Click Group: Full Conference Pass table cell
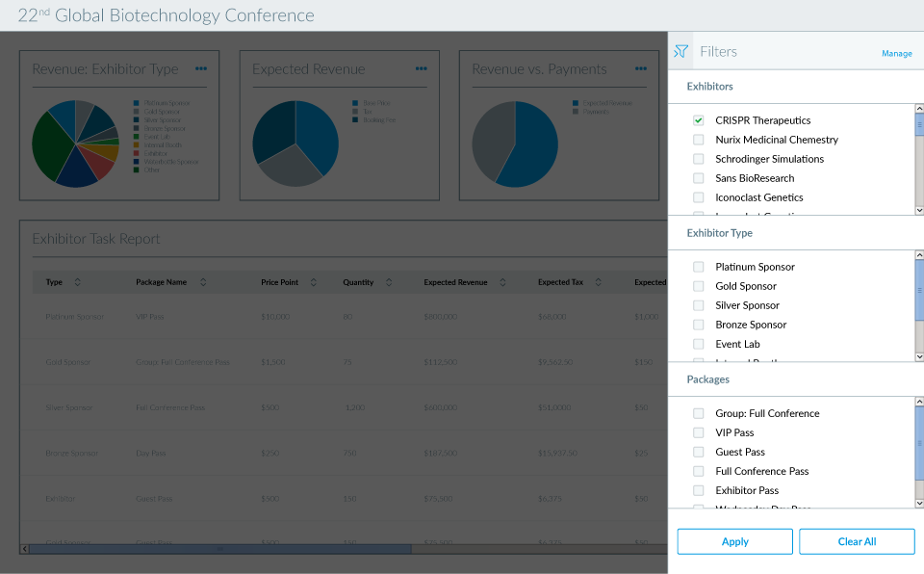Screen dimensions: 924x574 pos(183,362)
